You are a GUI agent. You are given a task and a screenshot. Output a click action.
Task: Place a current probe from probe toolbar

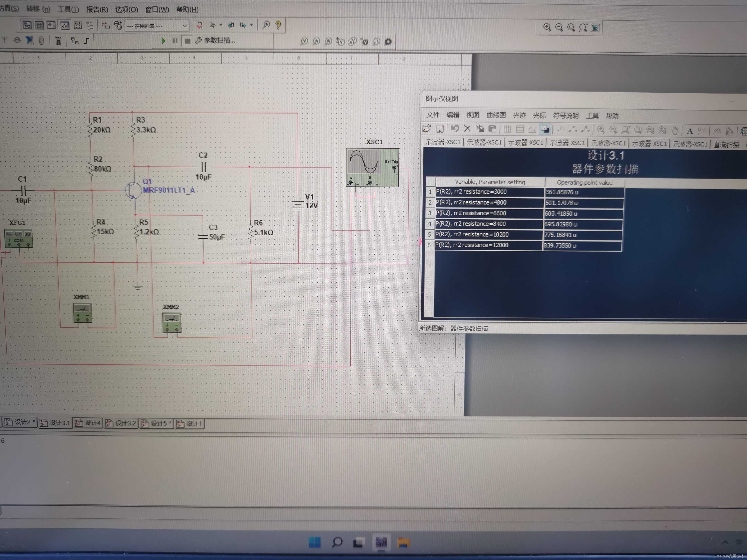click(x=316, y=41)
